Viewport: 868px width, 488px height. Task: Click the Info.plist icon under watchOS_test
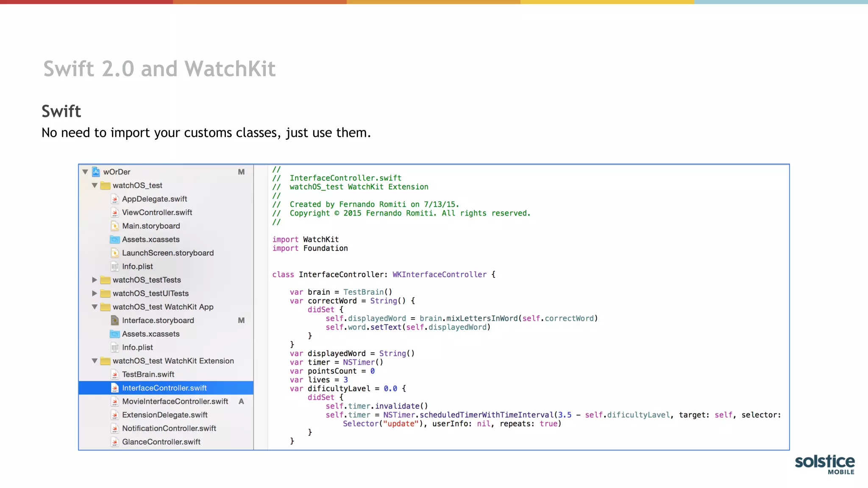click(115, 266)
